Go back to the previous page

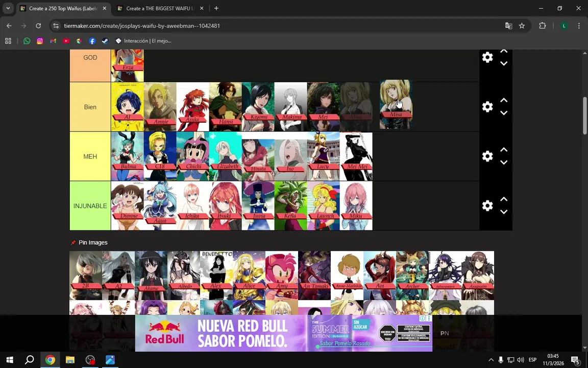9,26
